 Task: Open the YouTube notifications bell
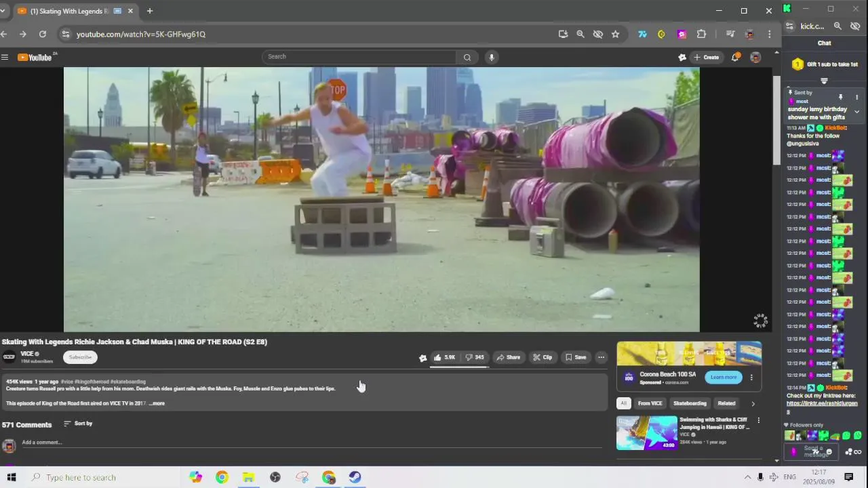coord(735,57)
